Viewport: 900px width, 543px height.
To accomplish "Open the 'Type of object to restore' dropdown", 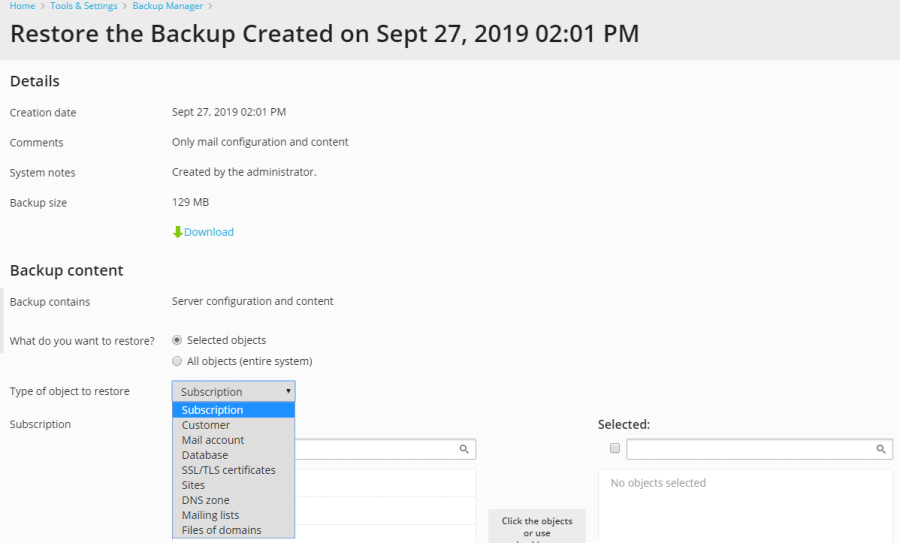I will click(x=234, y=391).
